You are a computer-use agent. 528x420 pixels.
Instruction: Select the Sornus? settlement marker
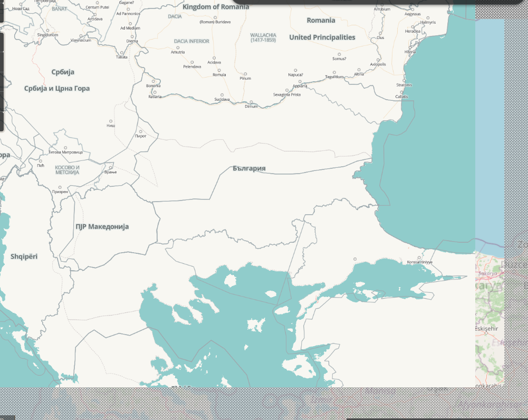pos(340,54)
